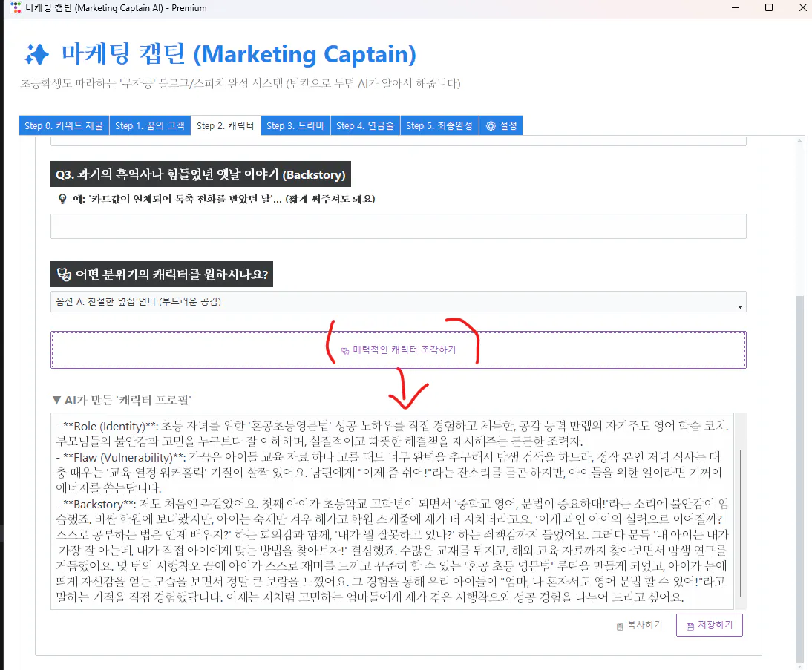The height and width of the screenshot is (670, 812).
Task: Click 매력적인 캐릭터 조각하기 button
Action: point(399,350)
